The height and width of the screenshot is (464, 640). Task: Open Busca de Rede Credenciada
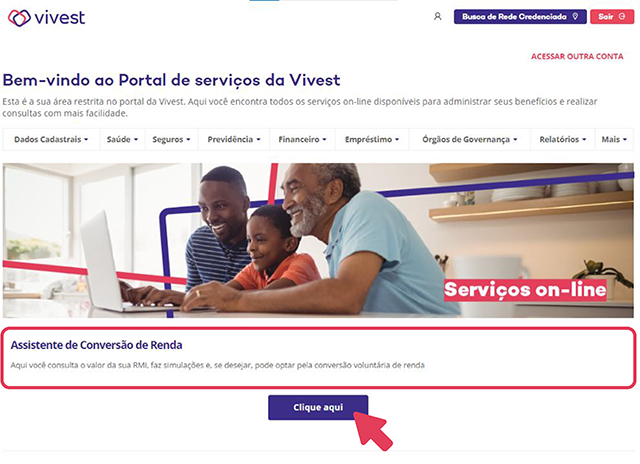click(x=520, y=16)
